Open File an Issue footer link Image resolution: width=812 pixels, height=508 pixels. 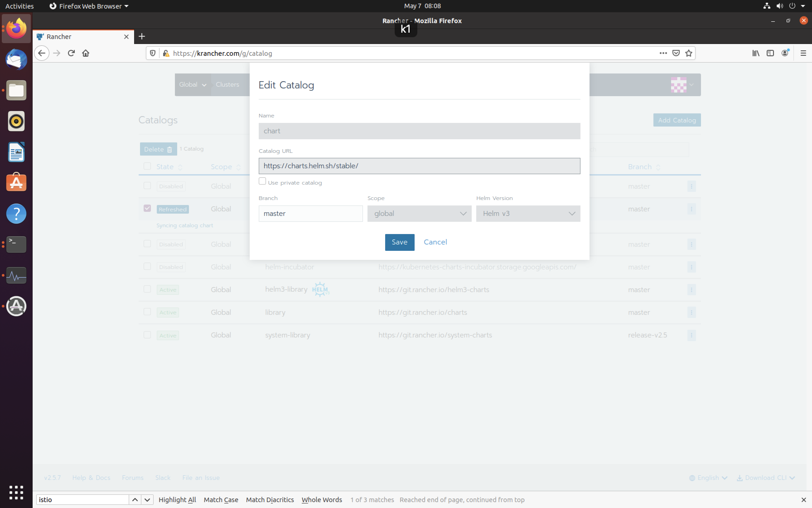pos(201,478)
